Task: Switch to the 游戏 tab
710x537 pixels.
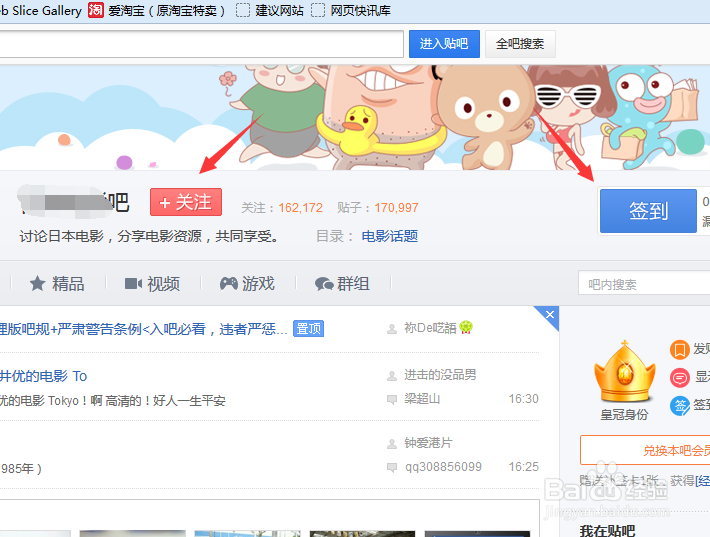Action: pos(247,284)
